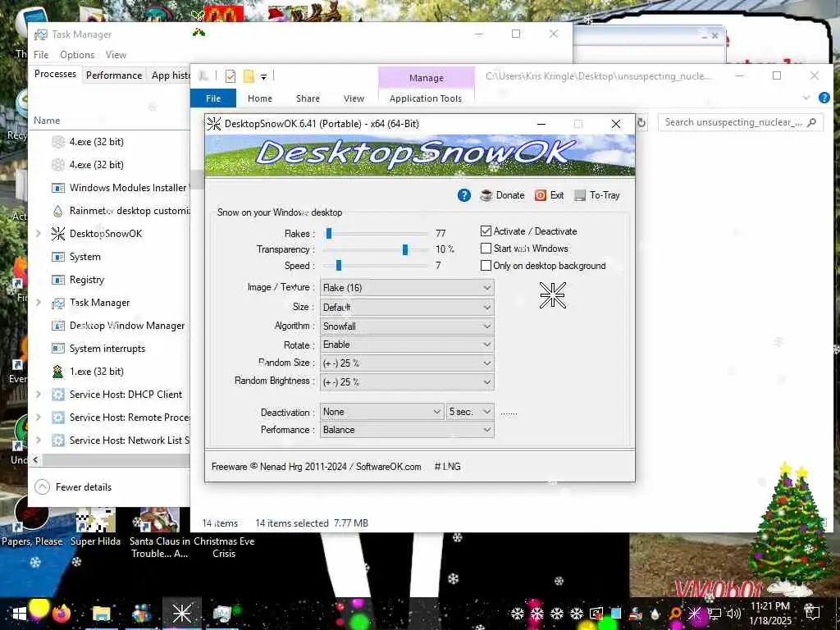Open the taskbar clock showing 11:21 PM
This screenshot has height=630, width=840.
click(x=770, y=614)
